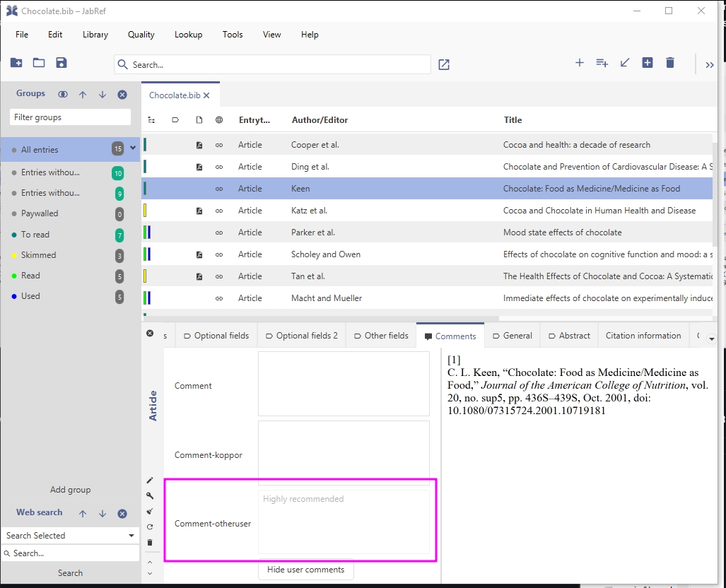
Task: Expand the hidden toolbar items chevron
Action: [710, 64]
